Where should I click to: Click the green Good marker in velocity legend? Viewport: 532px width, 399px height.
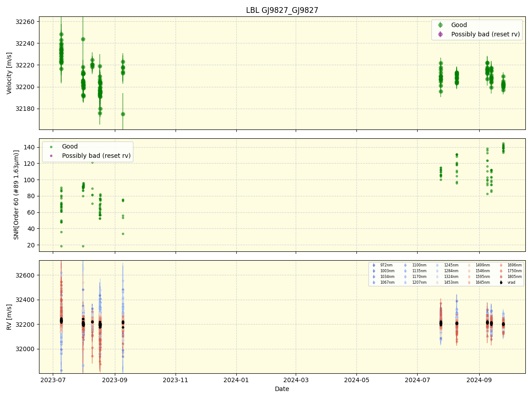(x=440, y=25)
